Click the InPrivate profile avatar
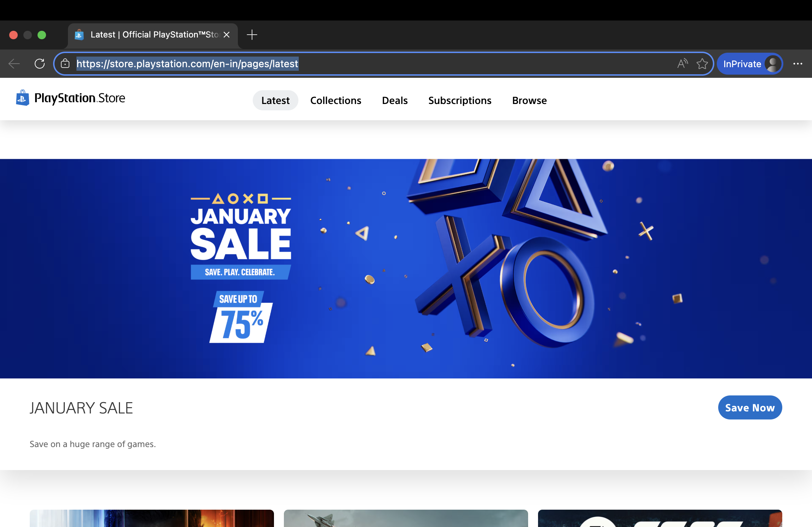812x527 pixels. coord(773,64)
